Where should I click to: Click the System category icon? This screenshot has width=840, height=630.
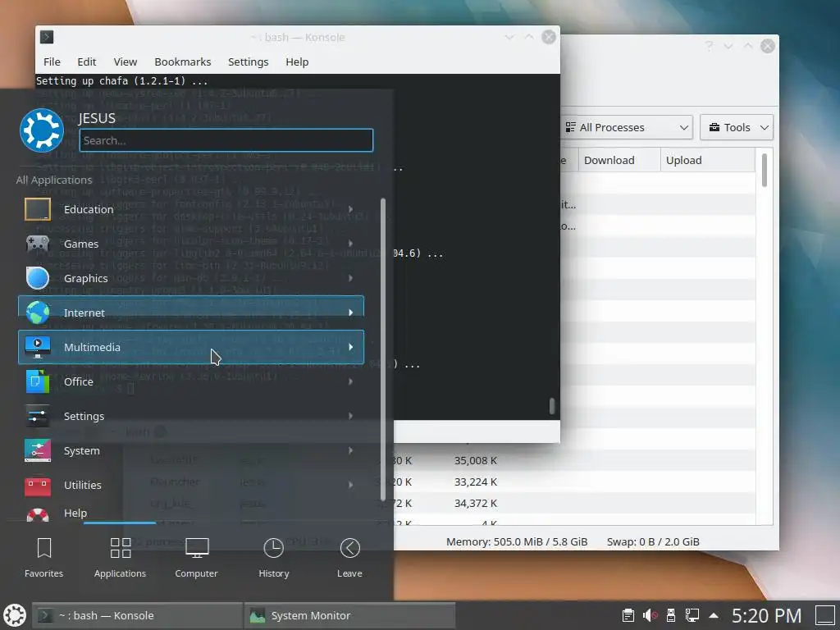(x=38, y=450)
